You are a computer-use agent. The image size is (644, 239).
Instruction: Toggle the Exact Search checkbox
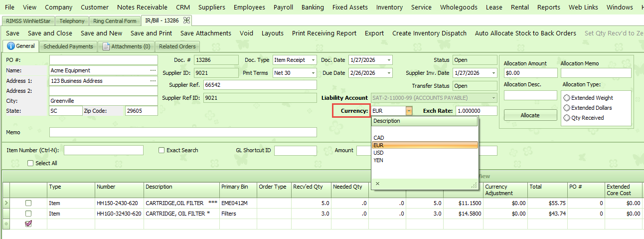[161, 150]
